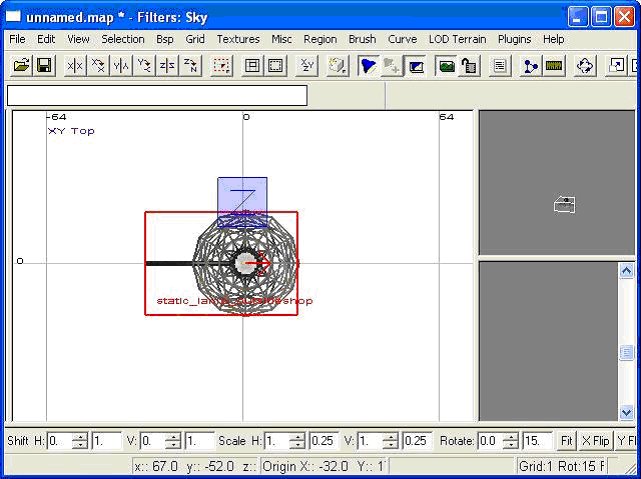Click the ruler measurement toolbar icon
The width and height of the screenshot is (641, 479).
[x=554, y=66]
